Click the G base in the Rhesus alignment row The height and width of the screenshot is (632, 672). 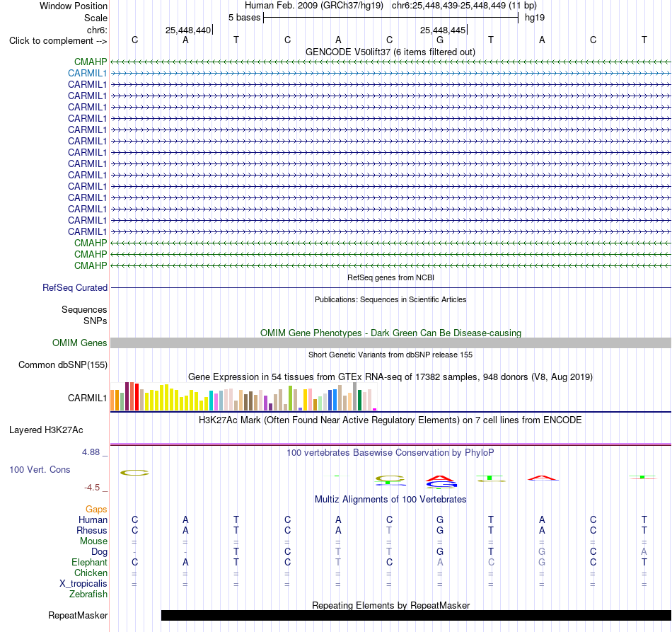tap(440, 530)
